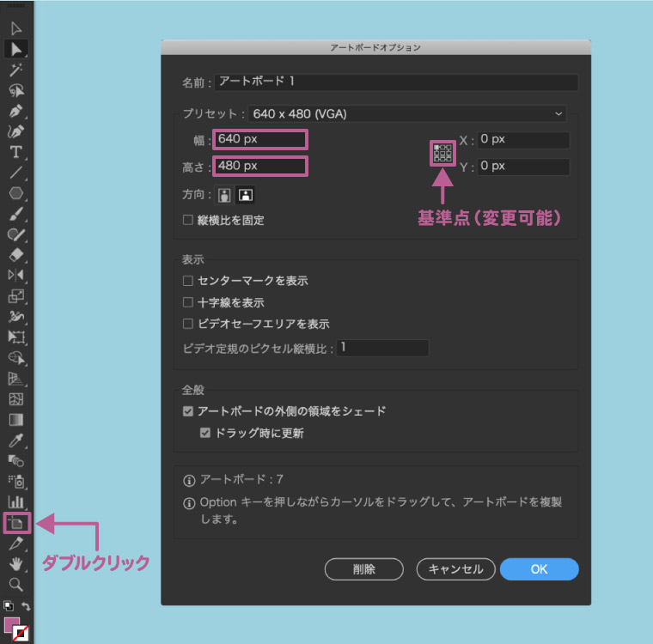Click the reference point grid
653x644 pixels.
(442, 153)
